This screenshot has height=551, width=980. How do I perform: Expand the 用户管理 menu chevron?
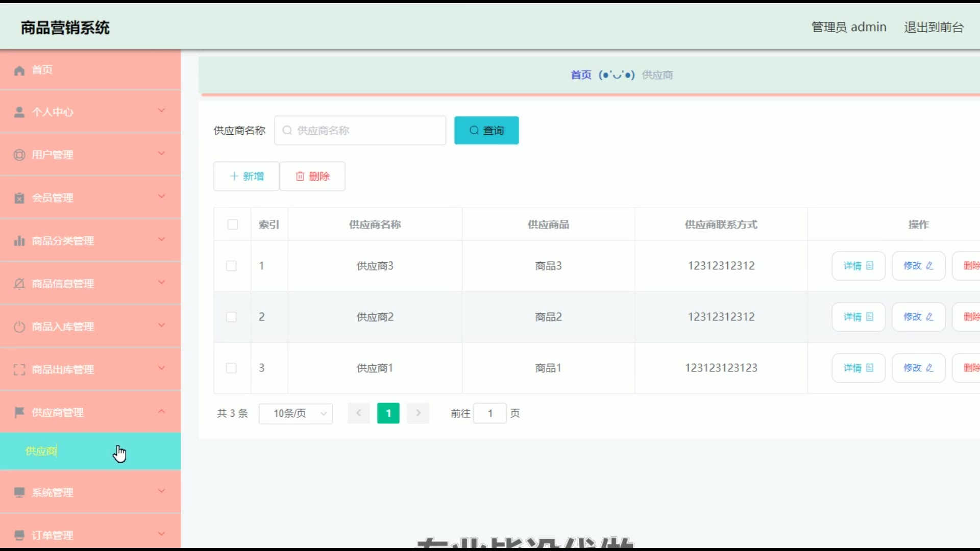coord(161,154)
